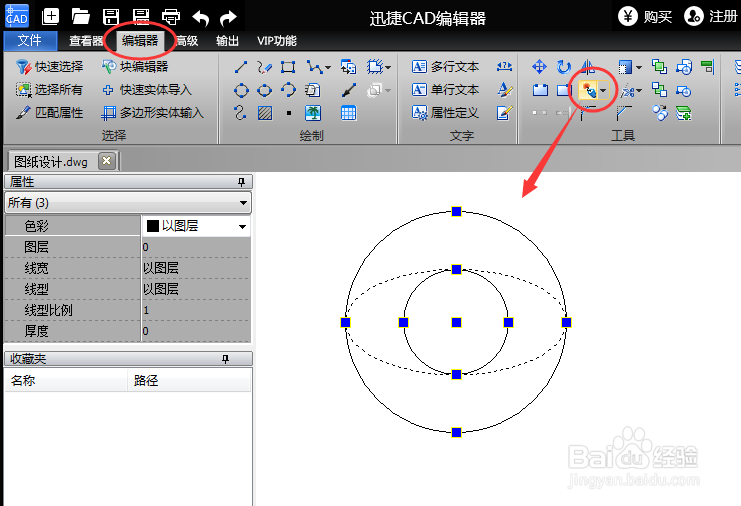Click 快速选择 button
The image size is (741, 506).
tap(50, 67)
